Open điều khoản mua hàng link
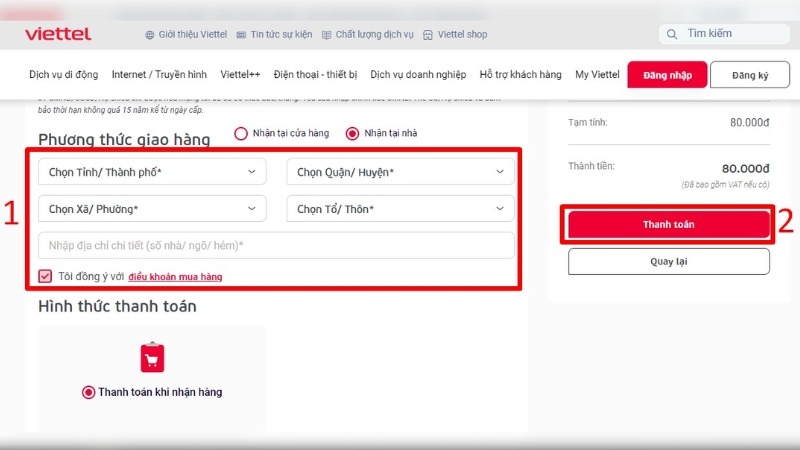800x450 pixels. (175, 277)
